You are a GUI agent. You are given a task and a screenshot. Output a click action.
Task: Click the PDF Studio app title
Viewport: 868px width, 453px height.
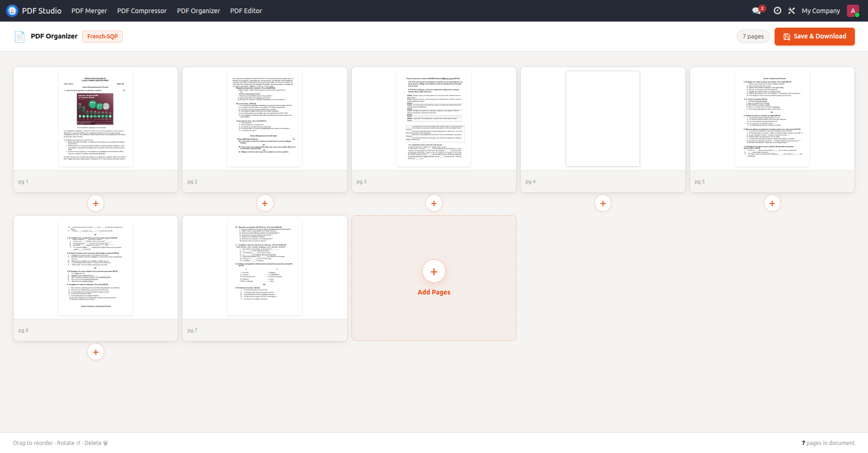(x=42, y=11)
